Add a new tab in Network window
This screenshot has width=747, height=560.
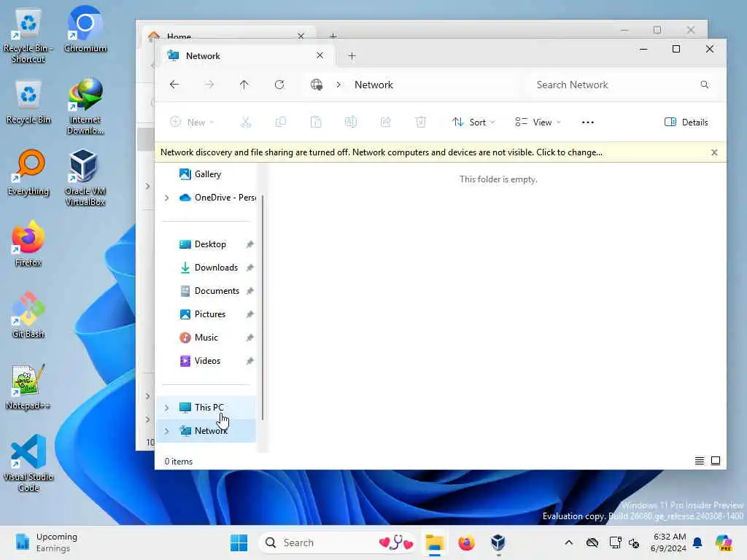pos(352,56)
